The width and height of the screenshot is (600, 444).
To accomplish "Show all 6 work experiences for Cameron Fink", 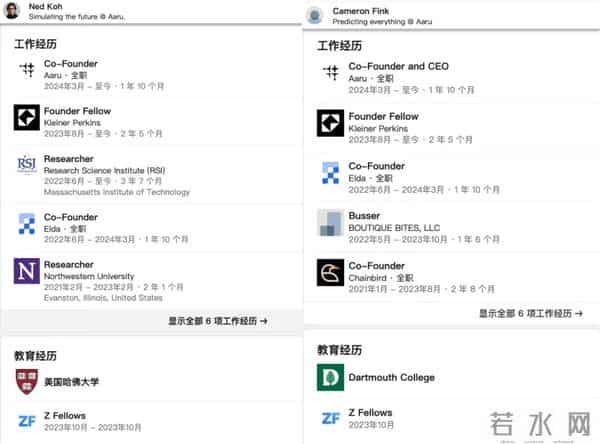I will click(x=528, y=313).
